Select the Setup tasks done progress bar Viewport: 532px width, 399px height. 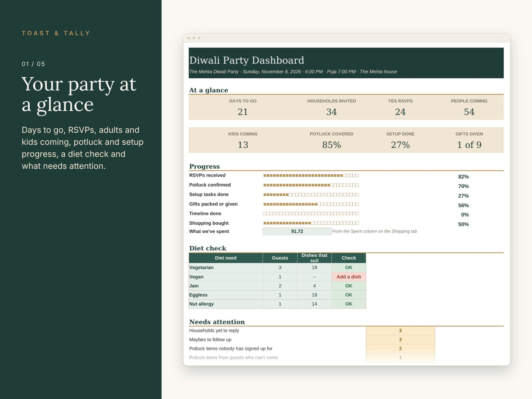click(311, 195)
